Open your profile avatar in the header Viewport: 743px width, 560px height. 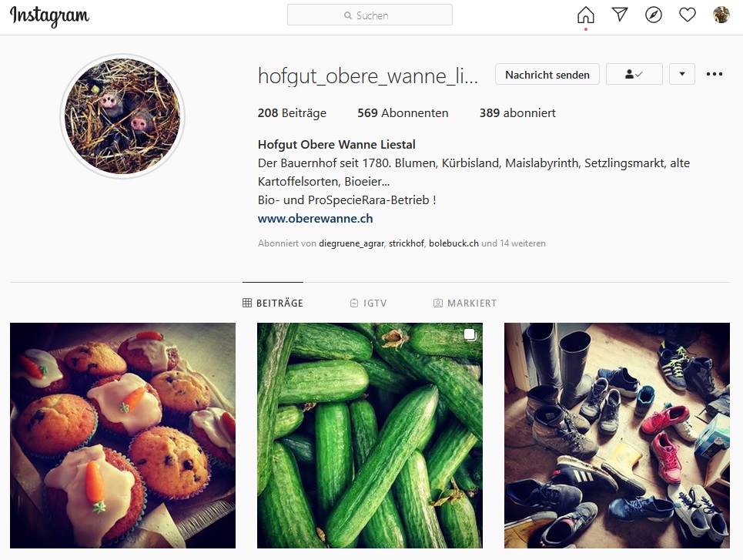click(x=721, y=15)
